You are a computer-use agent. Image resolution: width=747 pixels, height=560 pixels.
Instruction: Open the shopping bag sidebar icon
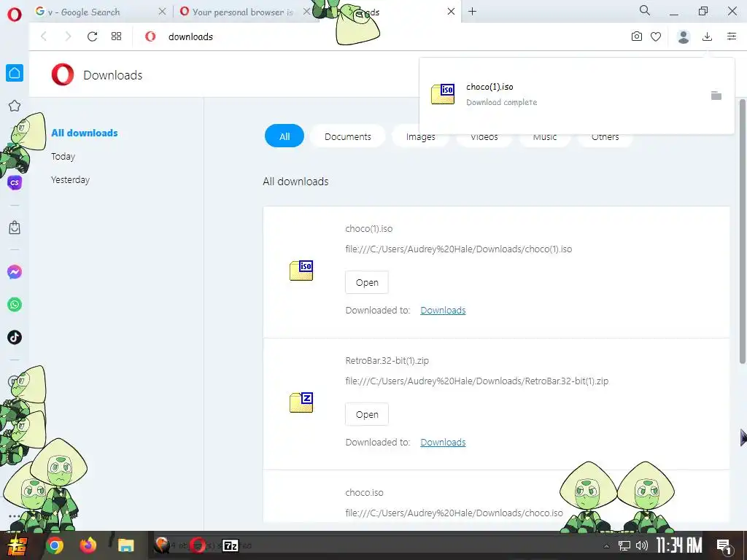pyautogui.click(x=15, y=227)
